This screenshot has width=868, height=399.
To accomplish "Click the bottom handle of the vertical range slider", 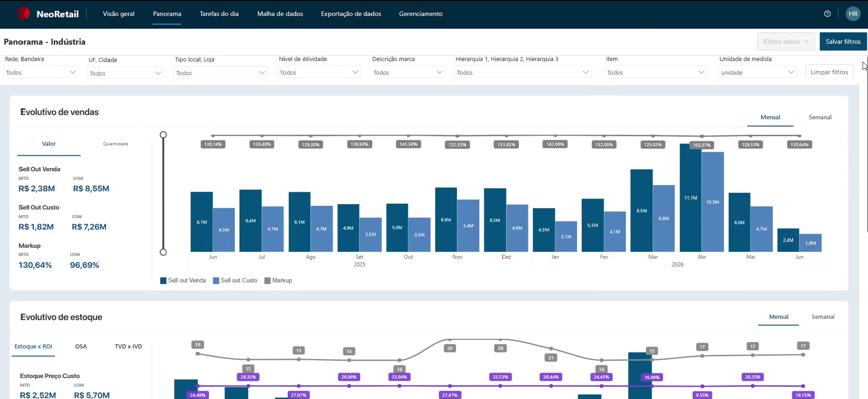I will [x=163, y=252].
